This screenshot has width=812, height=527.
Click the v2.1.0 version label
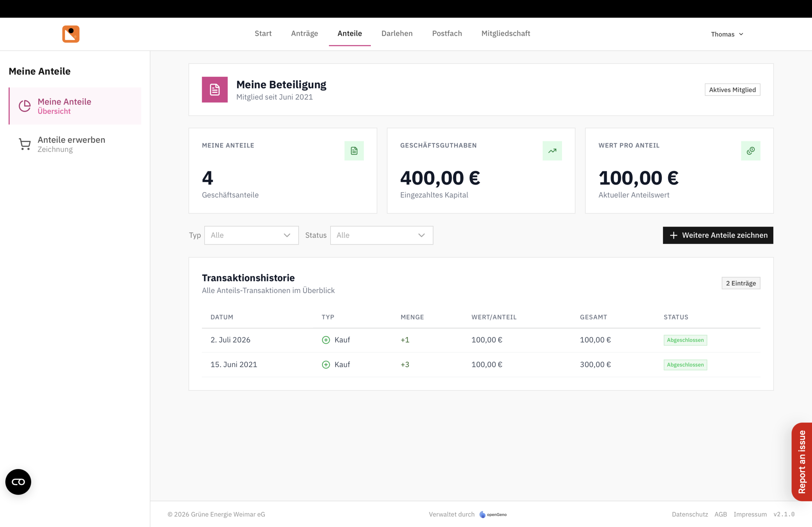point(784,514)
